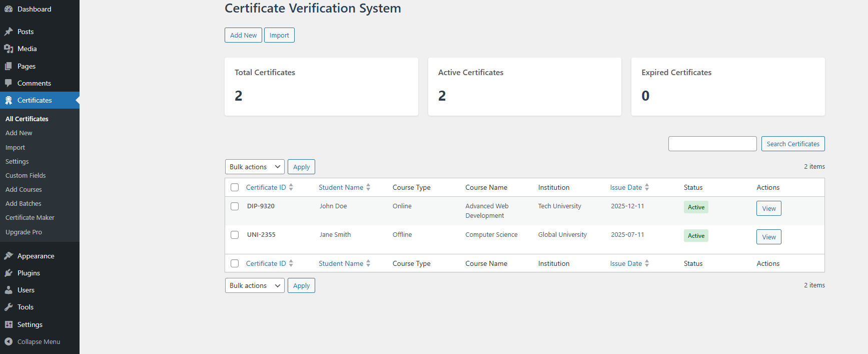This screenshot has height=354, width=868.
Task: Open Import in Certificates submenu
Action: click(x=15, y=147)
